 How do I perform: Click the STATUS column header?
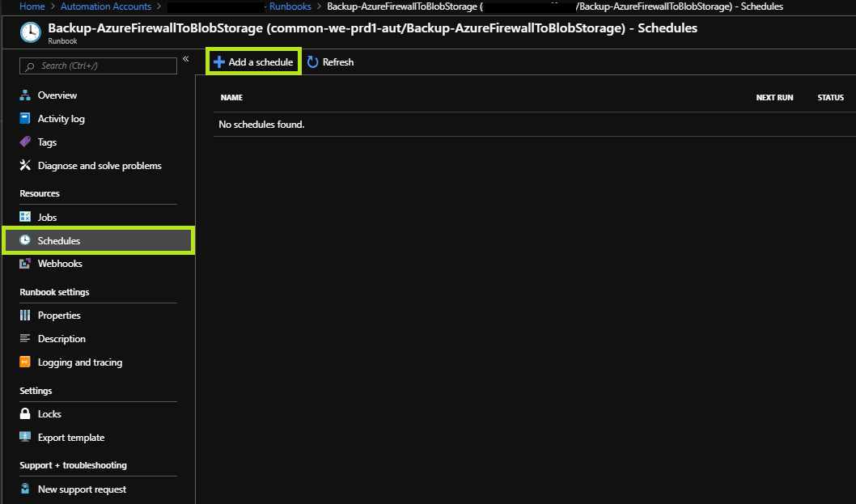(831, 97)
